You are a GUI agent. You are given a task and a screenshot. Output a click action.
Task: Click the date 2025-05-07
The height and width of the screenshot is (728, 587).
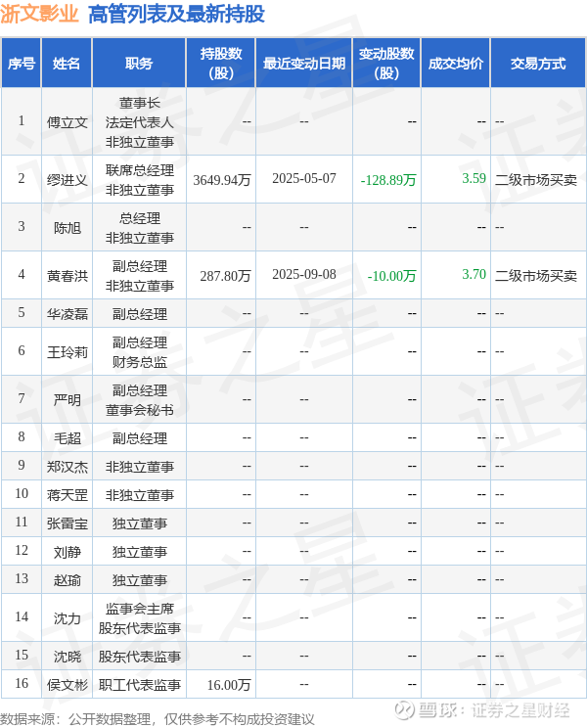[x=304, y=178]
